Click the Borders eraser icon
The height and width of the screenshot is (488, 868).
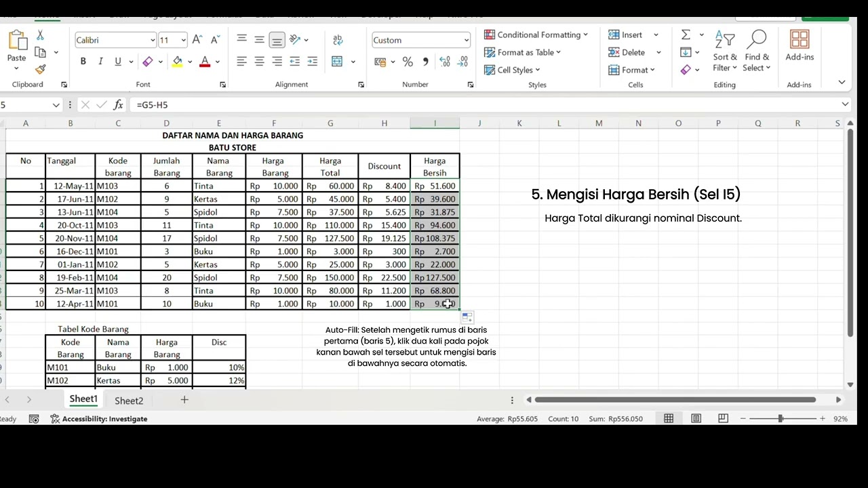click(147, 62)
